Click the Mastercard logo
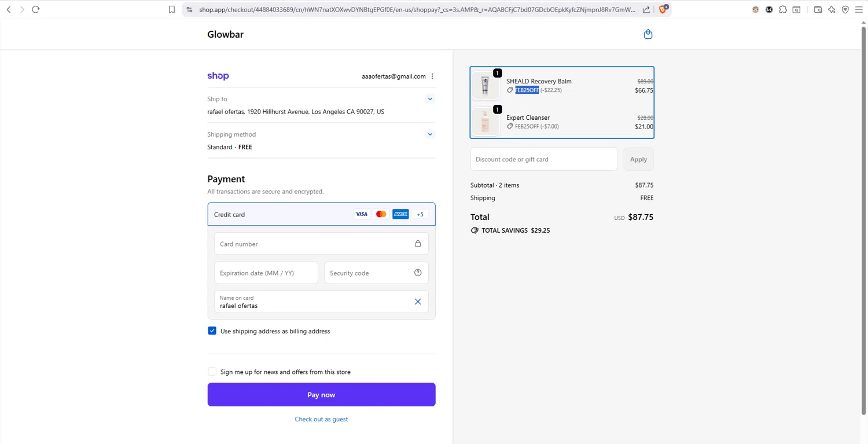The width and height of the screenshot is (868, 444). tap(381, 214)
